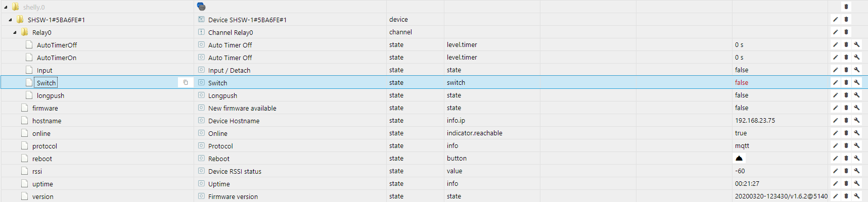Copy the Switch object ID
The image size is (868, 202).
pos(186,82)
